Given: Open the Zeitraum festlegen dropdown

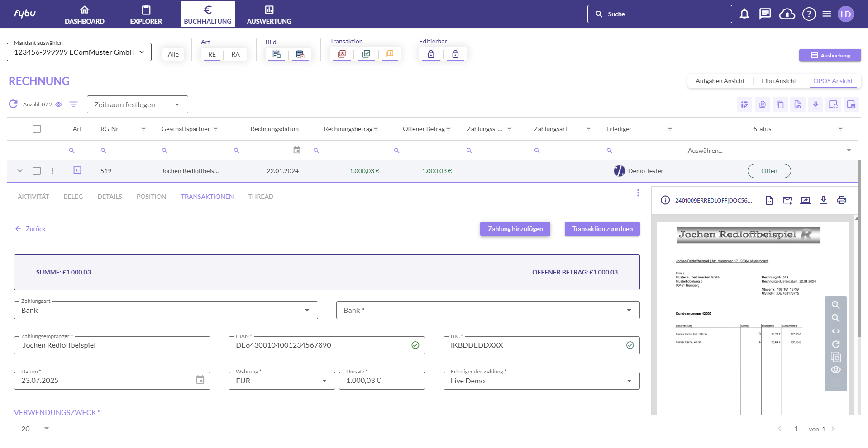Looking at the screenshot, I should [137, 104].
